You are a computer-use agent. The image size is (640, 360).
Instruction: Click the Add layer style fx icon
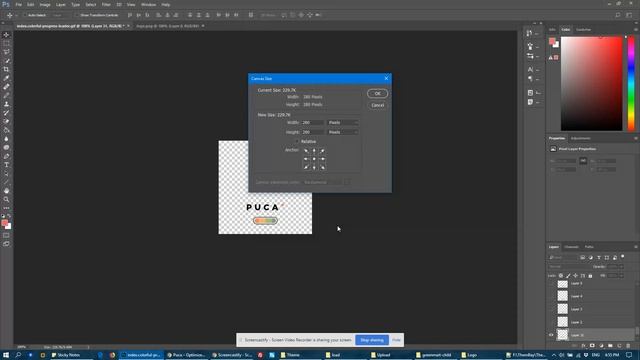[x=583, y=345]
